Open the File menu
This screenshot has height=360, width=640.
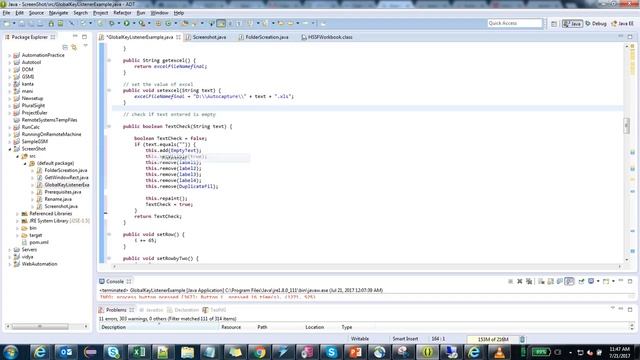tap(6, 13)
